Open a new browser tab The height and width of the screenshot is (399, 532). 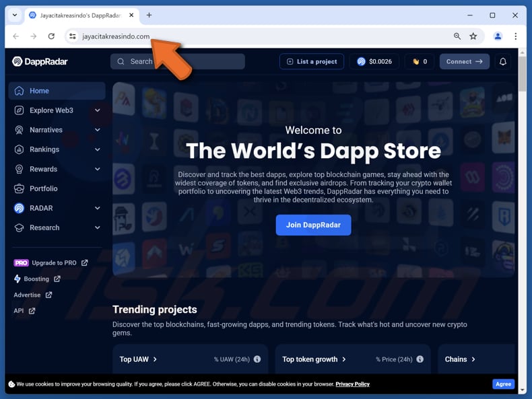[x=149, y=15]
